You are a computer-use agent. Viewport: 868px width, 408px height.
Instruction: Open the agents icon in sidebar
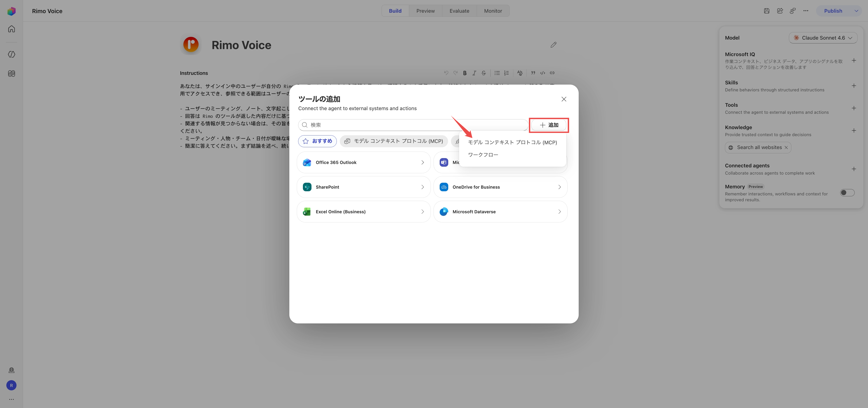[x=12, y=54]
